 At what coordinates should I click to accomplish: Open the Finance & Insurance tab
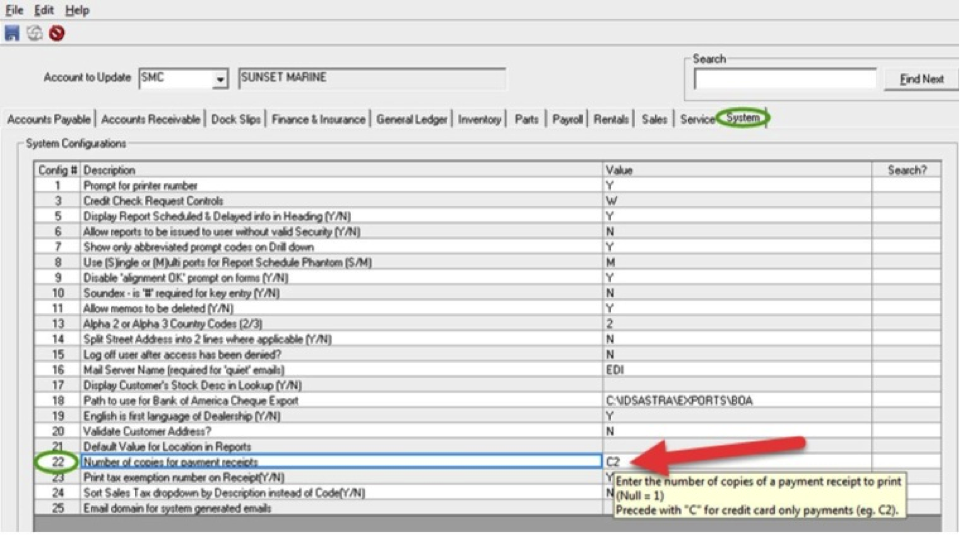(x=318, y=119)
